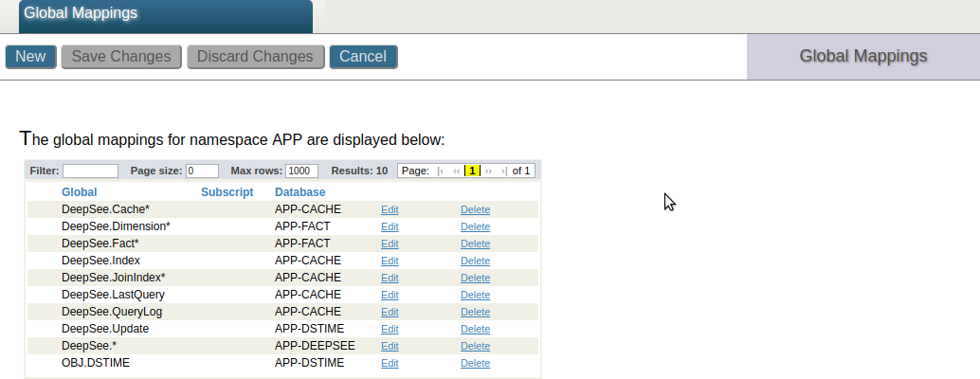Click Discard Changes button

click(x=255, y=57)
